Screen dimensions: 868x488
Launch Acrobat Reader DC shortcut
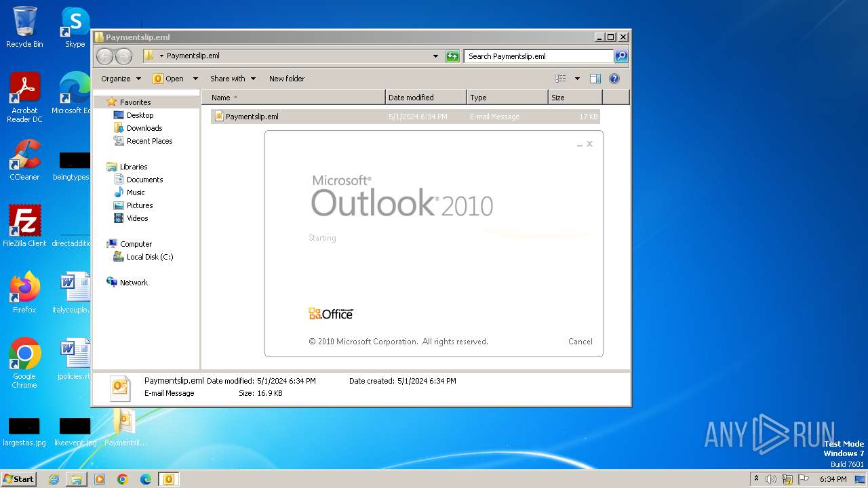point(24,98)
